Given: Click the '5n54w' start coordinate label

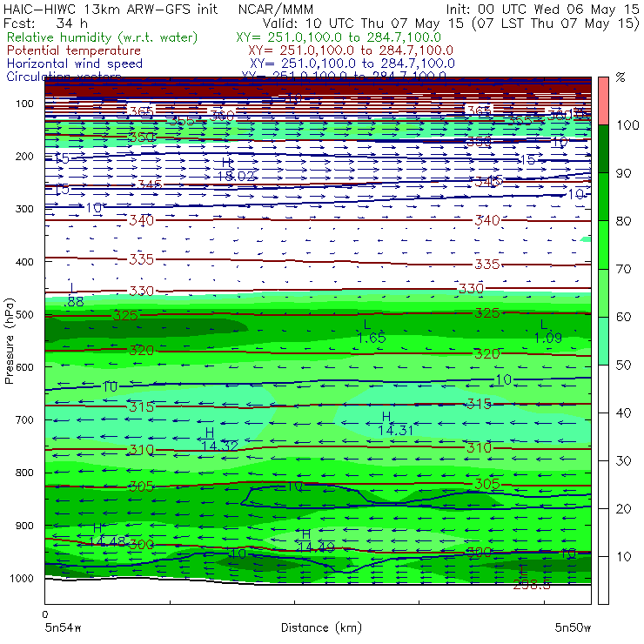Looking at the screenshot, I should (64, 627).
